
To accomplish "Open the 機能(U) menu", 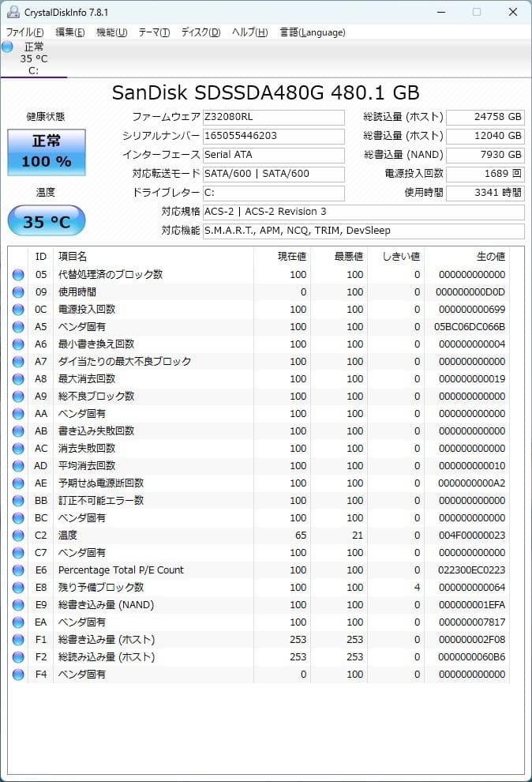I will click(x=111, y=32).
